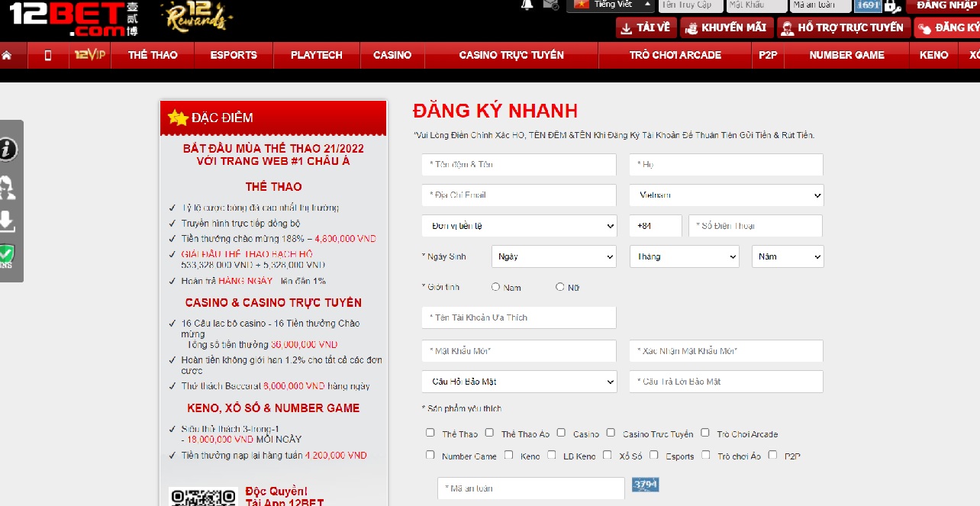Image resolution: width=980 pixels, height=506 pixels.
Task: Click the registration Mã an toàn field
Action: pos(530,488)
